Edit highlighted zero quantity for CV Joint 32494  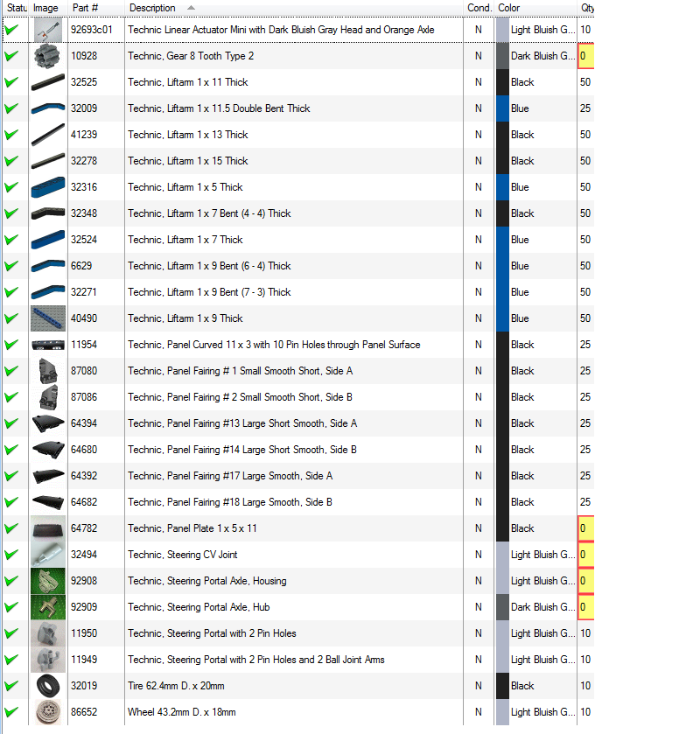click(586, 555)
